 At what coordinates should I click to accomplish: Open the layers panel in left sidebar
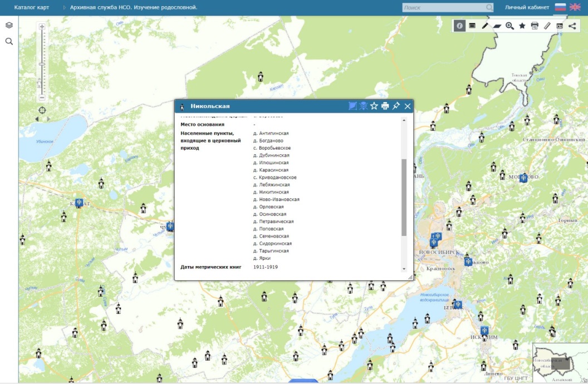coord(9,26)
